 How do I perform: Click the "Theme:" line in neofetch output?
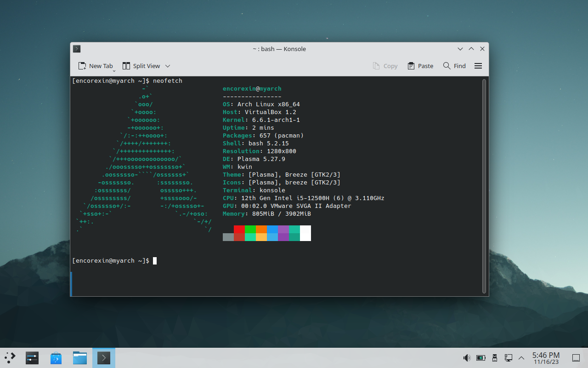[x=282, y=175]
